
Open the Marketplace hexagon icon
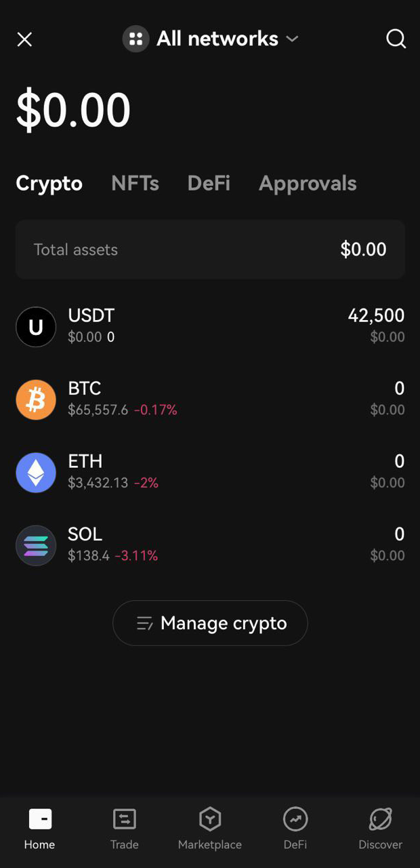coord(210,819)
